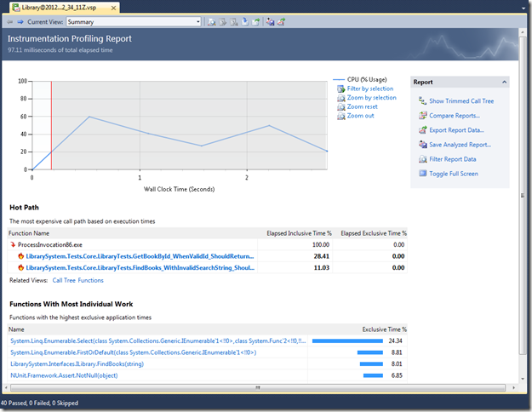Click the Elapsed Exclusive Time % column header

click(374, 233)
